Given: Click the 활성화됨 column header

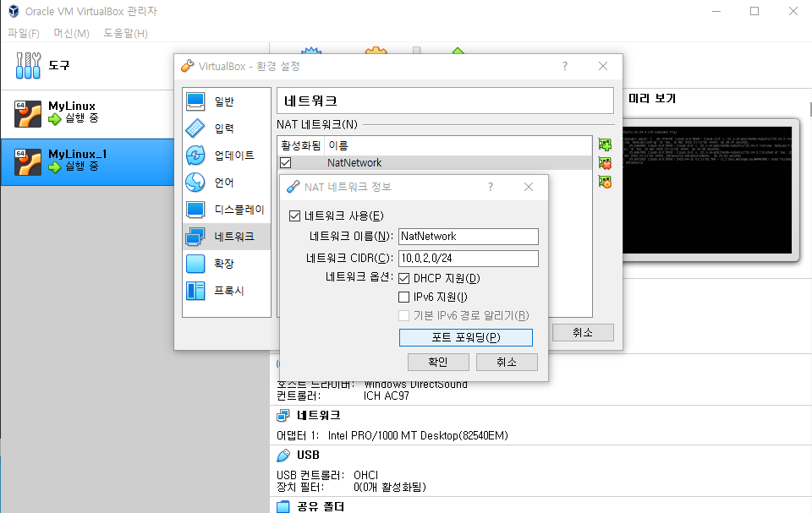Looking at the screenshot, I should point(301,145).
